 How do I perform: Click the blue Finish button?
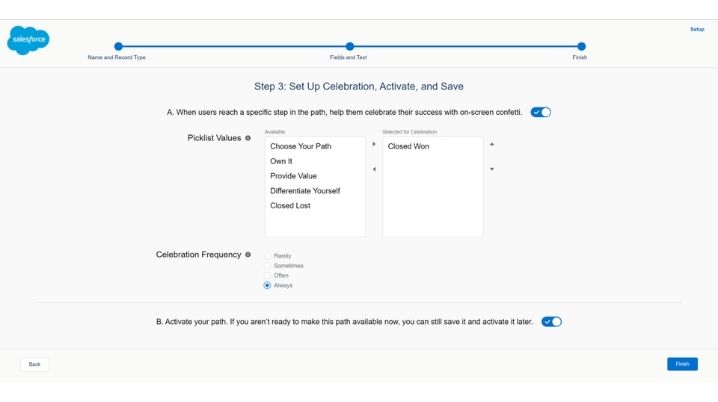682,364
